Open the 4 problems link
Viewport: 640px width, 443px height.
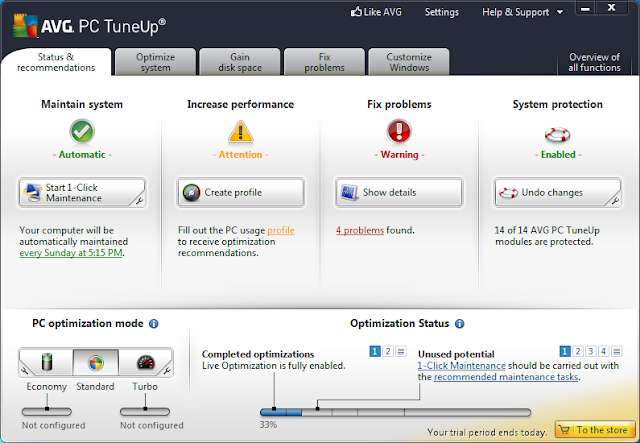pyautogui.click(x=360, y=230)
